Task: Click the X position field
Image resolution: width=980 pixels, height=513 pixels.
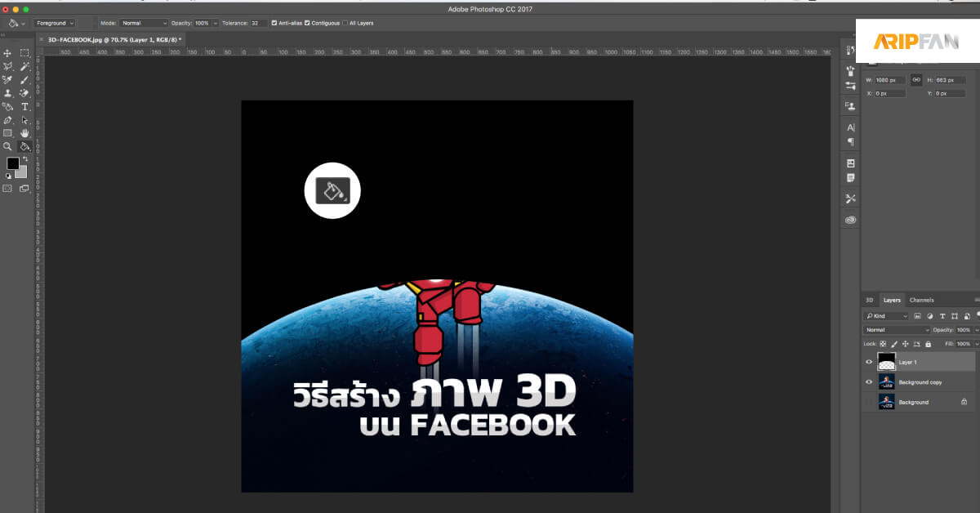Action: (890, 93)
